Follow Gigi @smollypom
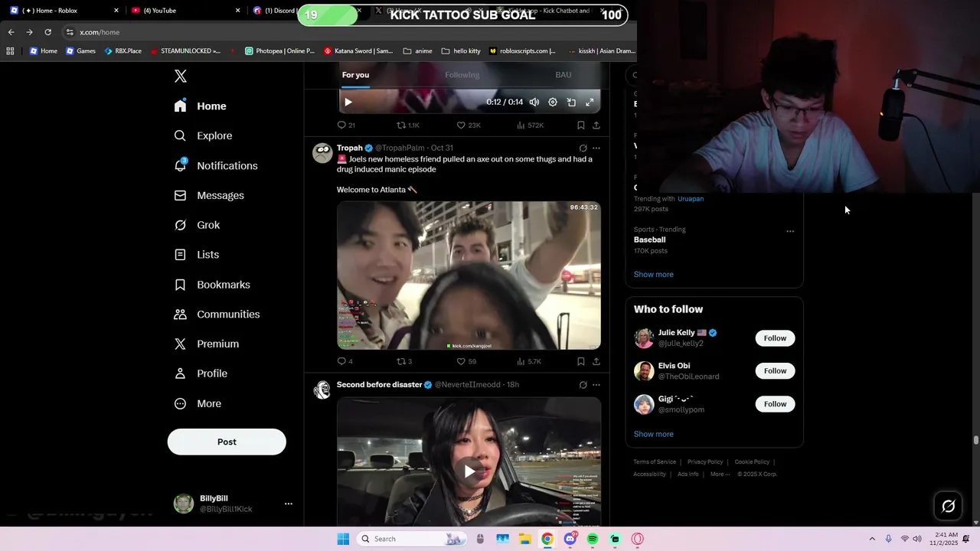 coord(775,404)
